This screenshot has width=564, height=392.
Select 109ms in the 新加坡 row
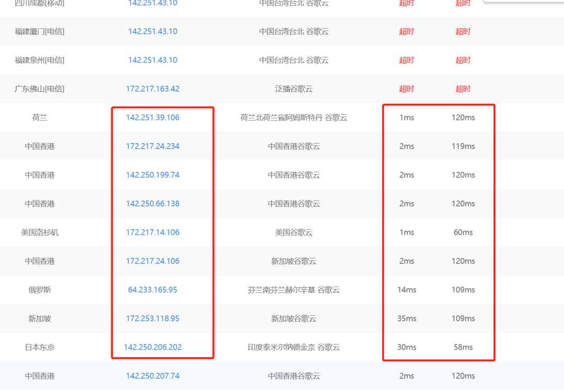(x=463, y=318)
